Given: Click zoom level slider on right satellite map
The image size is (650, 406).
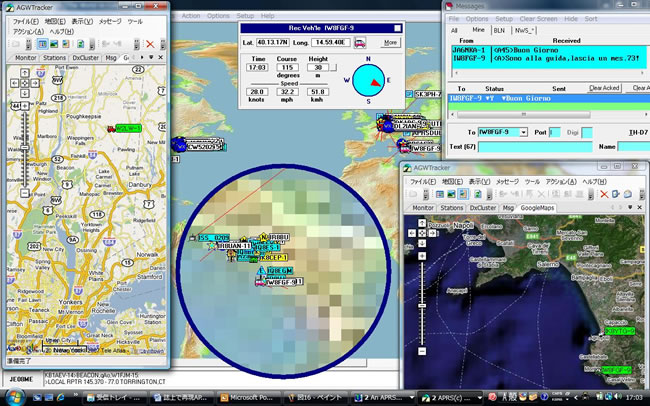Looking at the screenshot, I should pos(422,305).
